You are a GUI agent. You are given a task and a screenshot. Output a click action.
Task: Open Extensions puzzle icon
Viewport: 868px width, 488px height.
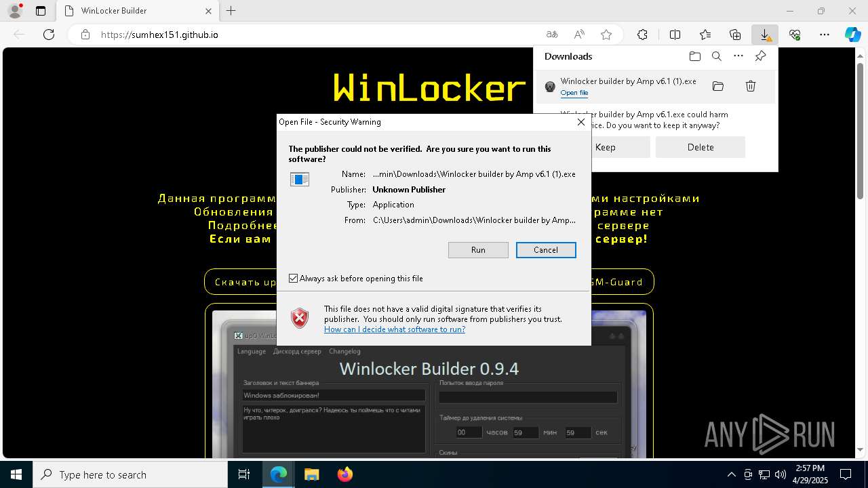(x=642, y=35)
